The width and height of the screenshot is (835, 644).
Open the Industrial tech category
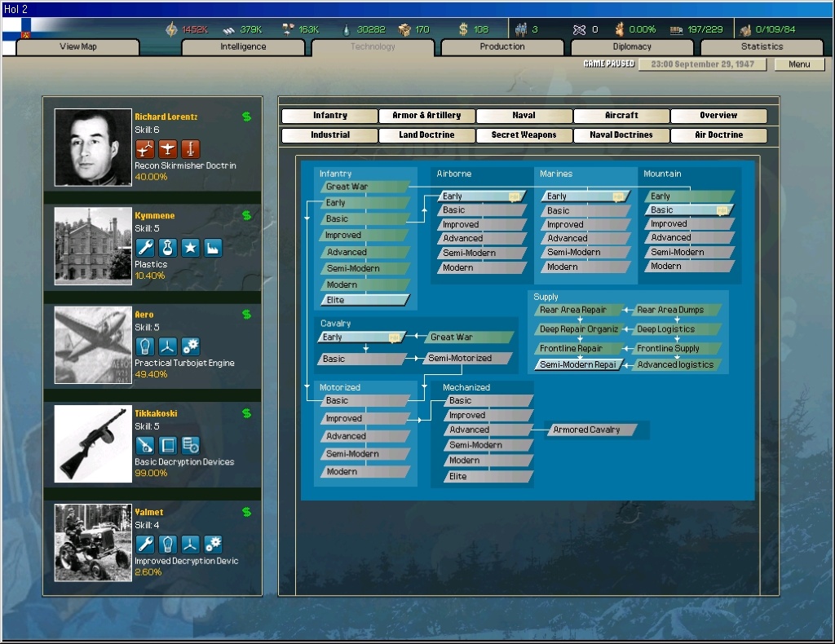click(330, 135)
